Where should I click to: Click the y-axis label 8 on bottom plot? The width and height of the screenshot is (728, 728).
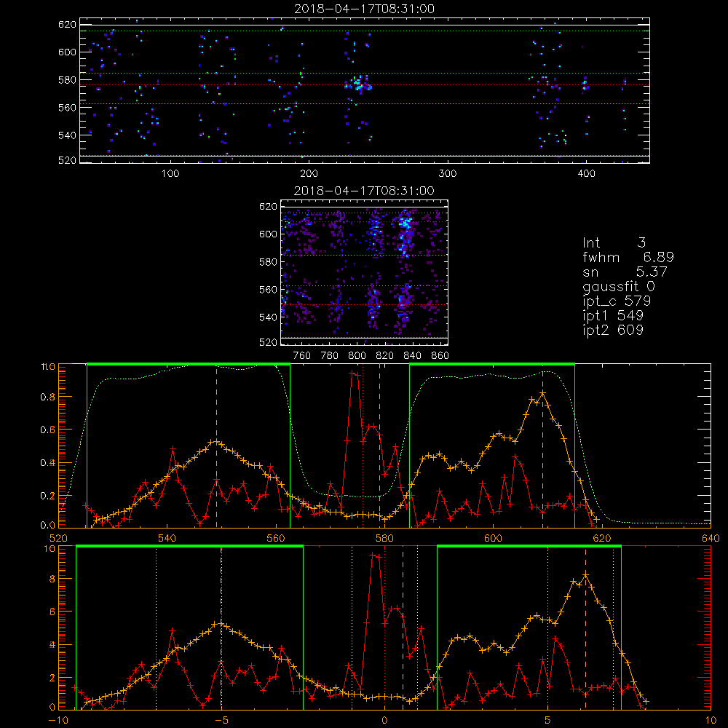click(52, 579)
